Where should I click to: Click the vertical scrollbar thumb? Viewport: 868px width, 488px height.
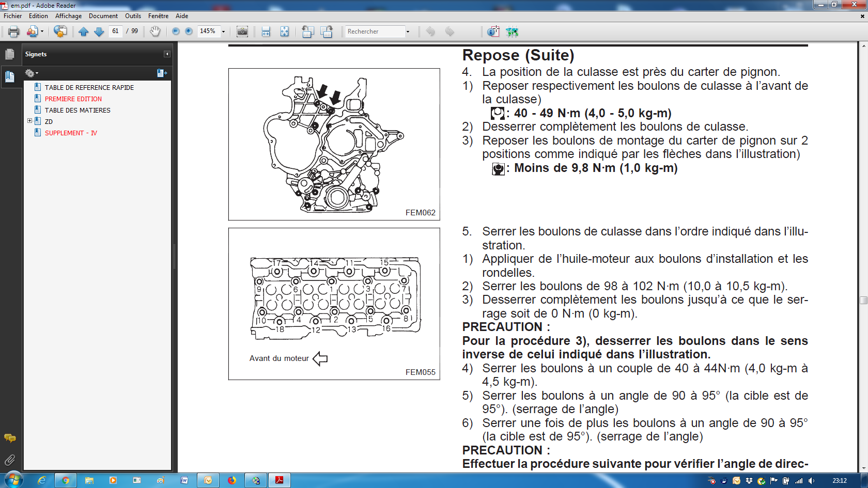tap(863, 300)
